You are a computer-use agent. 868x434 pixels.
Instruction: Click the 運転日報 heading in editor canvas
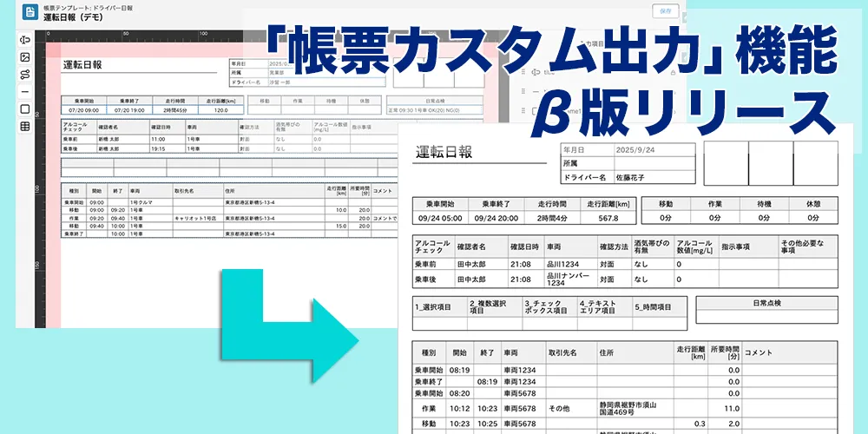coord(82,65)
